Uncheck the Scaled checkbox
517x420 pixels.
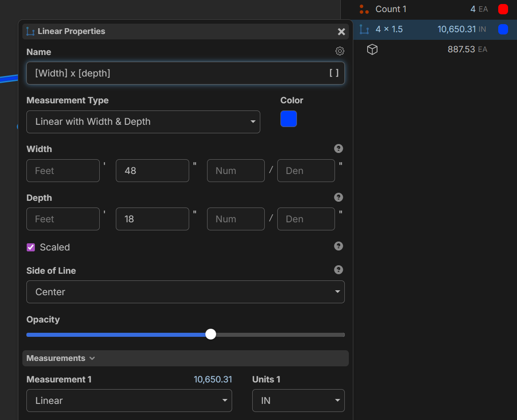(31, 247)
